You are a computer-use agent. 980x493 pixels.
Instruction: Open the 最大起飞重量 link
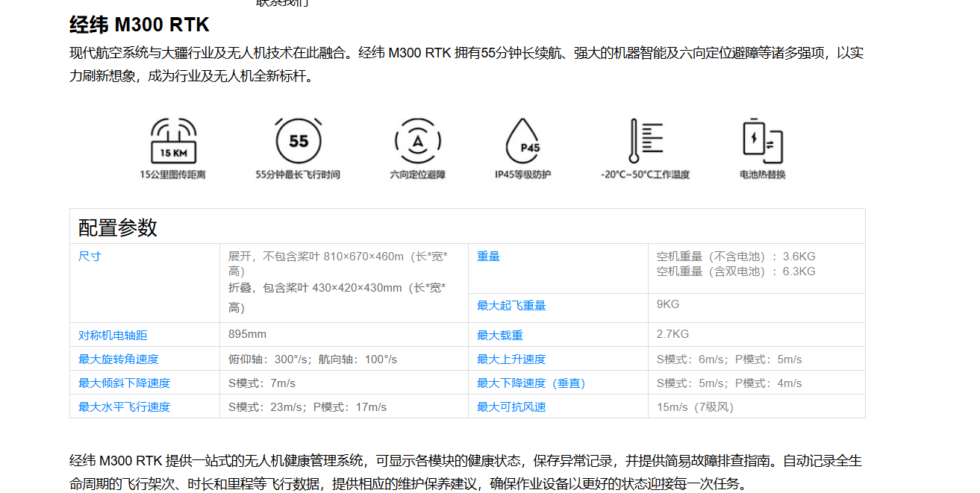(511, 306)
